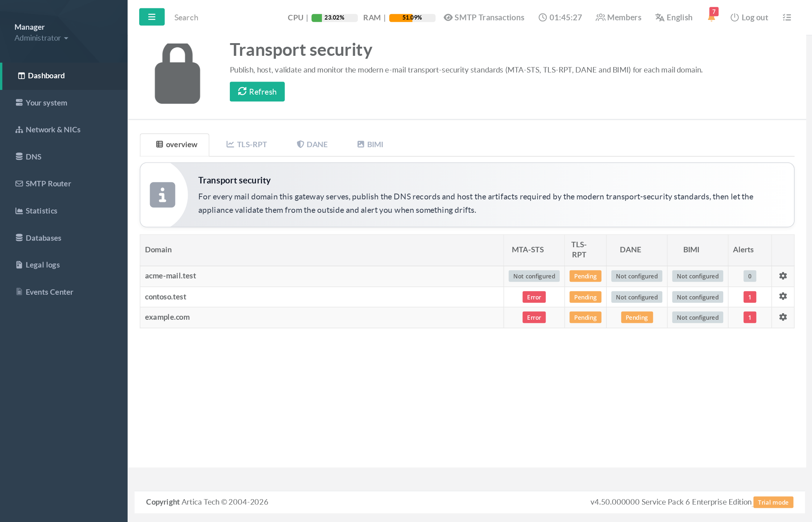Click the red alerts count for contoso.test
812x522 pixels.
pos(750,297)
